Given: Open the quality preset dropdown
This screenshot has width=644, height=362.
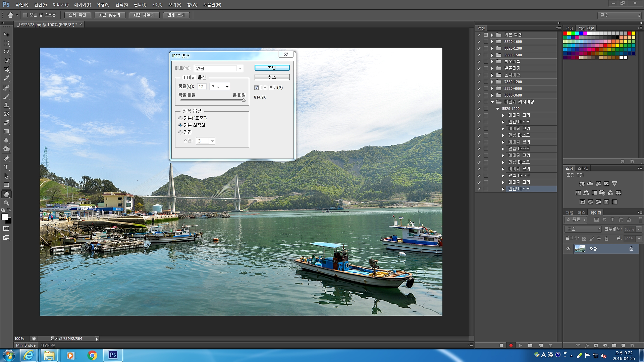Looking at the screenshot, I should [220, 87].
